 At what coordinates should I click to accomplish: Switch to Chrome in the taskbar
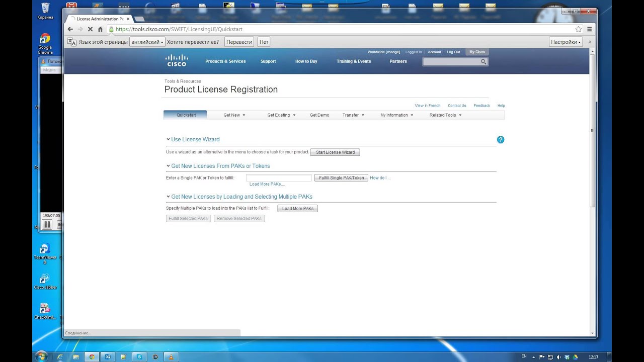pos(92,356)
